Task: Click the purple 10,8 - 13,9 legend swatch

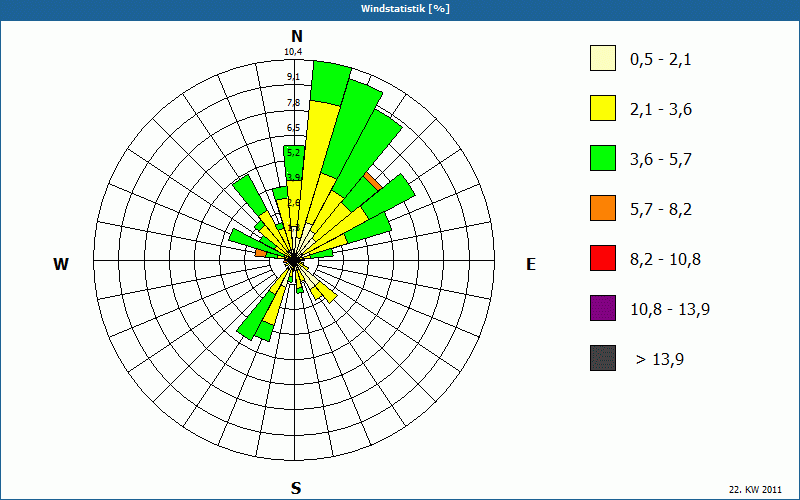Action: tap(603, 308)
